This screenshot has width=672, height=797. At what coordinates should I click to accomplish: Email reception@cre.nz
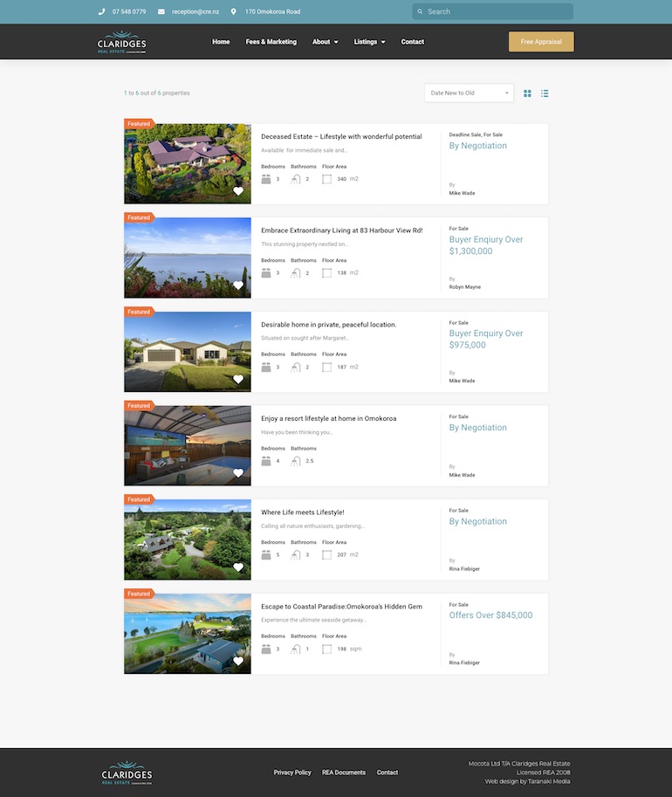pos(195,11)
